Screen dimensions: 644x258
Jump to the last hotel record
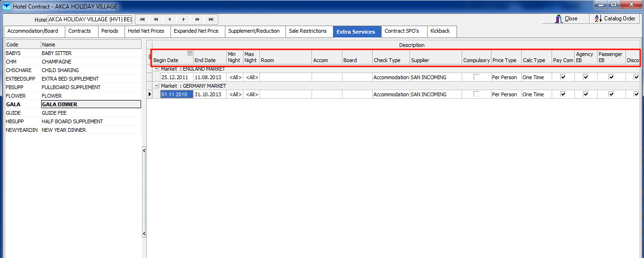point(211,19)
